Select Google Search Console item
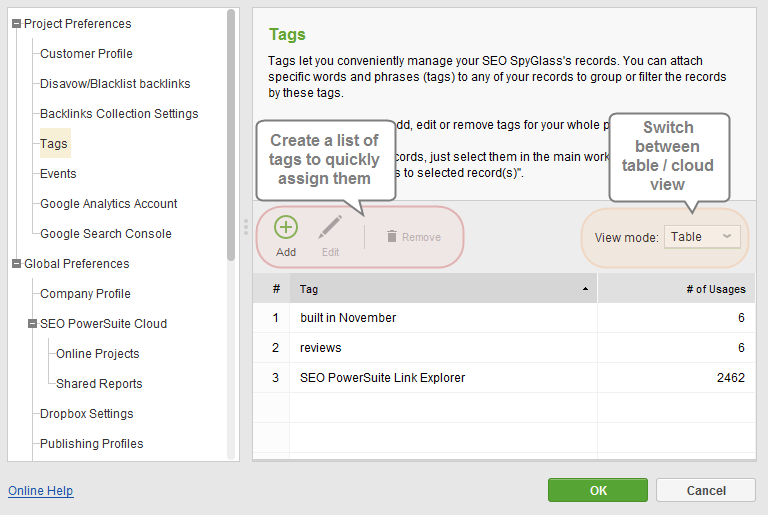768x515 pixels. click(x=105, y=234)
